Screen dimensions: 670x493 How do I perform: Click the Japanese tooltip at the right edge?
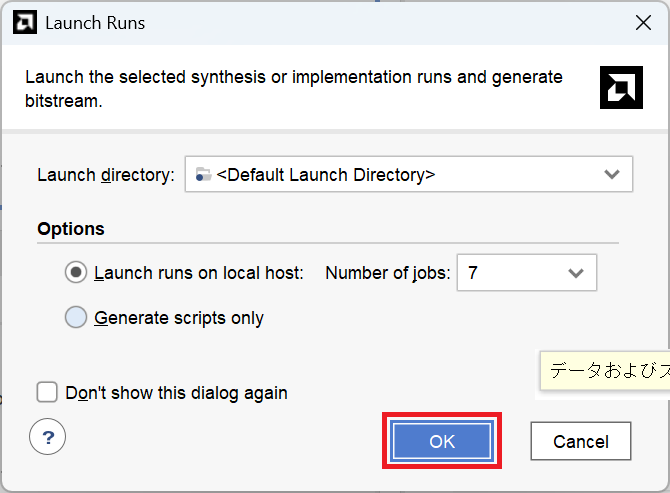605,370
